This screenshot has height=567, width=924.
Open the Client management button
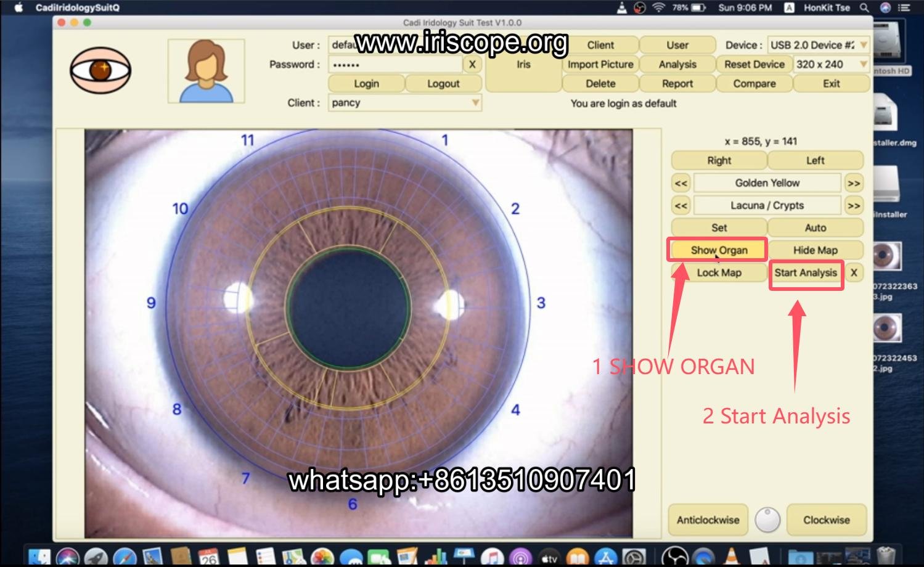pos(600,45)
